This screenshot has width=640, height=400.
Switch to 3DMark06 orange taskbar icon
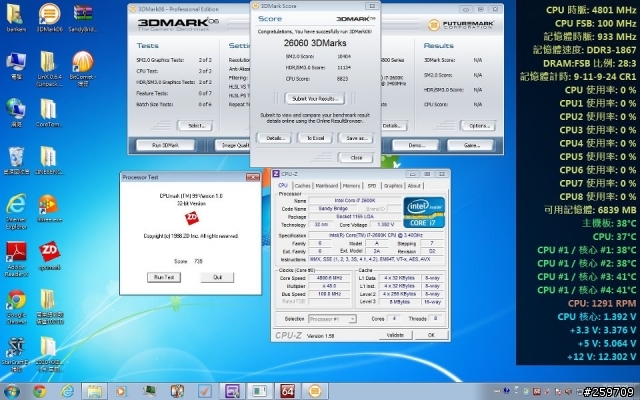pyautogui.click(x=315, y=391)
